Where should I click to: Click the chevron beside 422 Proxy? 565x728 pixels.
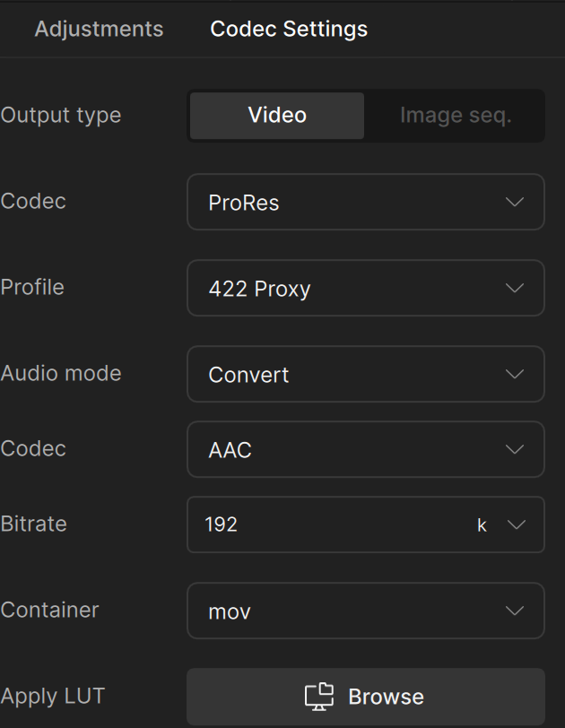coord(515,289)
